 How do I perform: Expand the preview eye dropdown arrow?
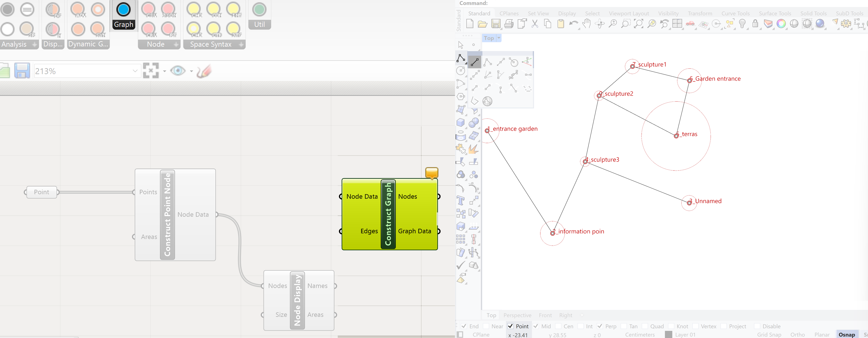click(x=191, y=71)
